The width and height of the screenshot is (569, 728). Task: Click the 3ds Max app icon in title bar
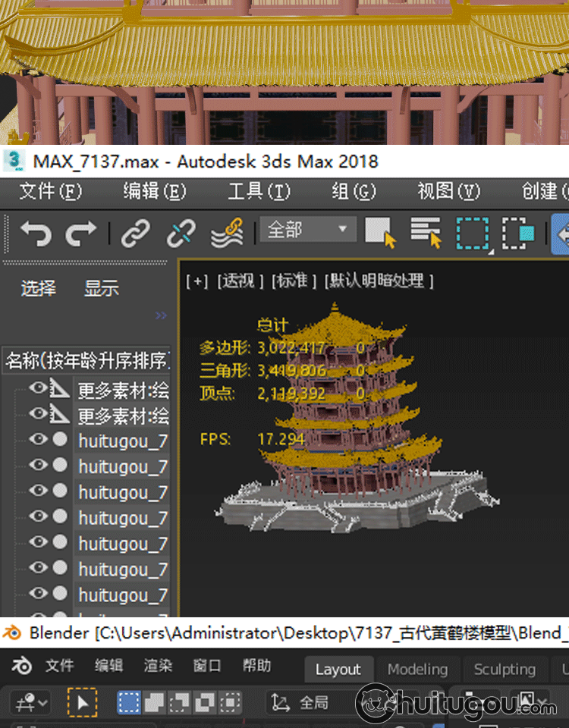[x=14, y=161]
